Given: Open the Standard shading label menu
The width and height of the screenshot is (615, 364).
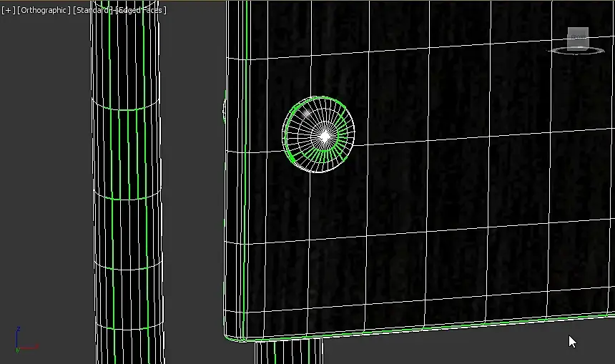Looking at the screenshot, I should tap(94, 10).
